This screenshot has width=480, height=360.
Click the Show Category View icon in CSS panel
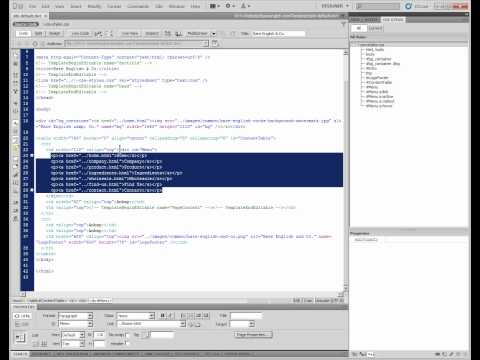tap(355, 354)
